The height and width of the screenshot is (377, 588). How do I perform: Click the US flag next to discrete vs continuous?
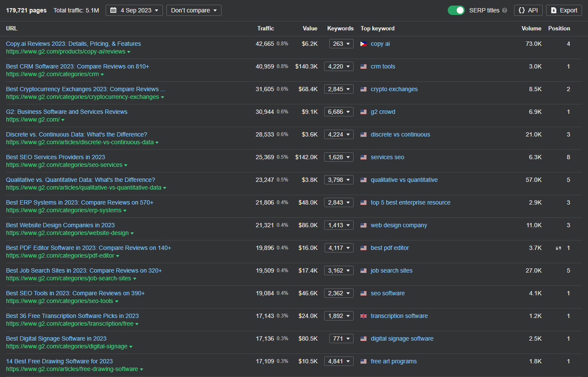363,134
